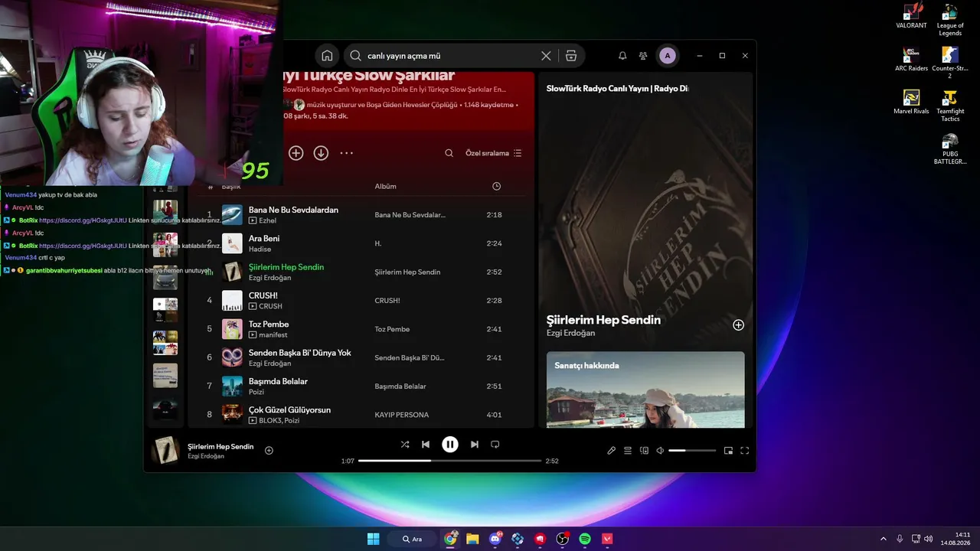
Task: Skip to previous track
Action: [426, 445]
